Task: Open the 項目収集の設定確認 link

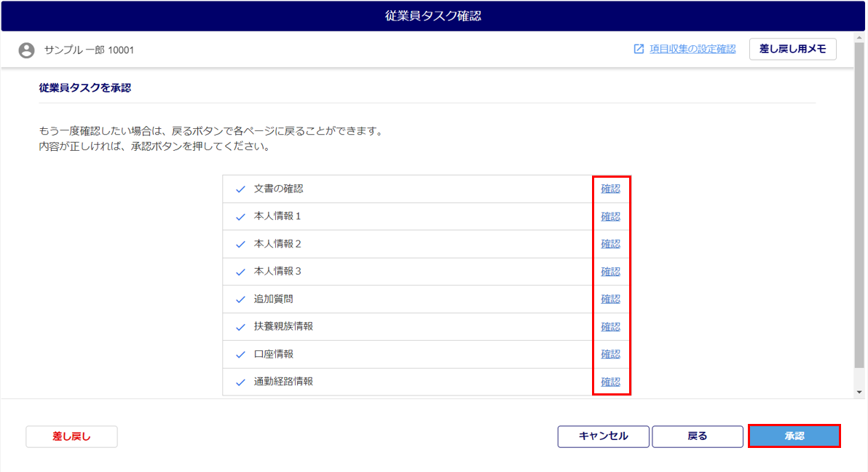Action: coord(692,49)
